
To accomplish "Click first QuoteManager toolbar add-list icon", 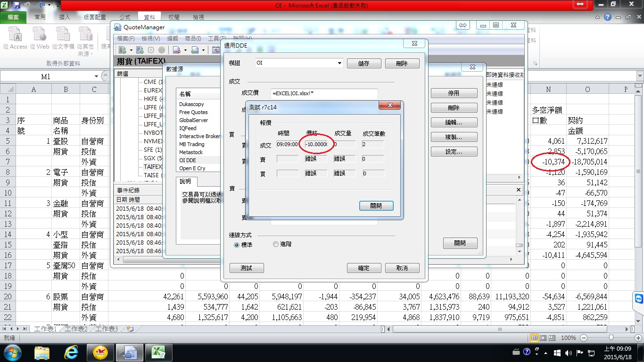I will pyautogui.click(x=123, y=50).
